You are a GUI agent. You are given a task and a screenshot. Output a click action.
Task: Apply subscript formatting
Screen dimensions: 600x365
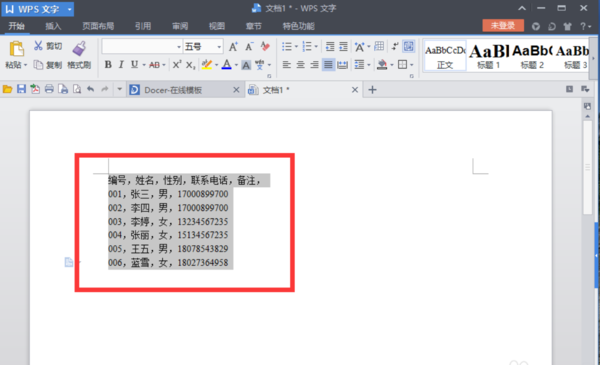pos(190,65)
